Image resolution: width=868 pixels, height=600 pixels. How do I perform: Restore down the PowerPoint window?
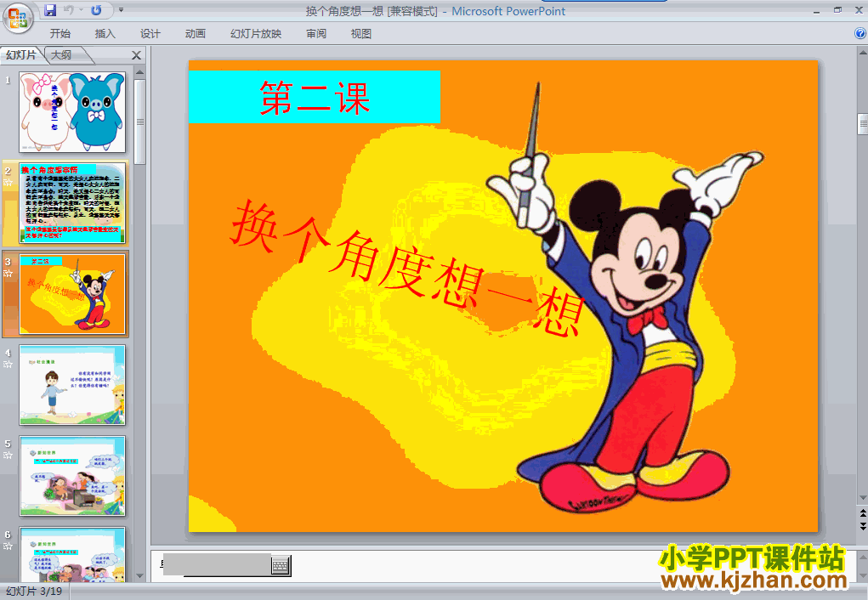[x=837, y=10]
